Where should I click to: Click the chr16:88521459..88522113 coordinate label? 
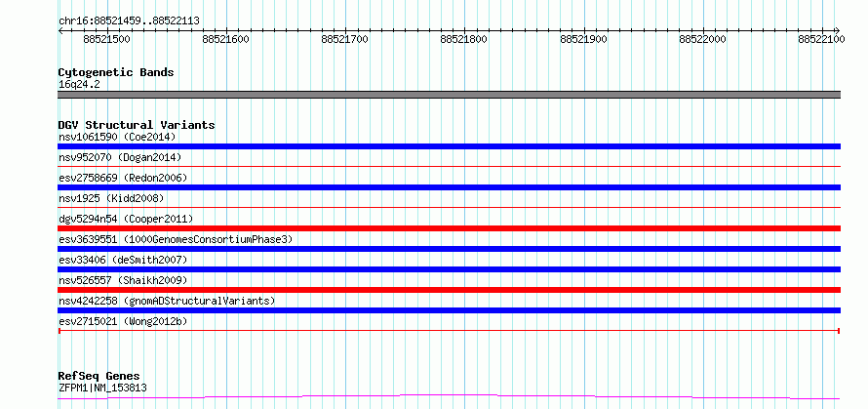[129, 21]
